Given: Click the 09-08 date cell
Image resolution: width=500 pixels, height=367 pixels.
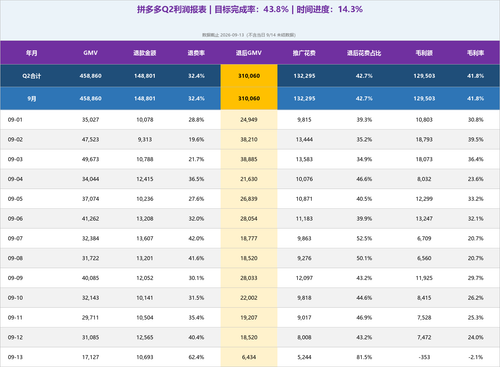Looking at the screenshot, I should pos(15,258).
